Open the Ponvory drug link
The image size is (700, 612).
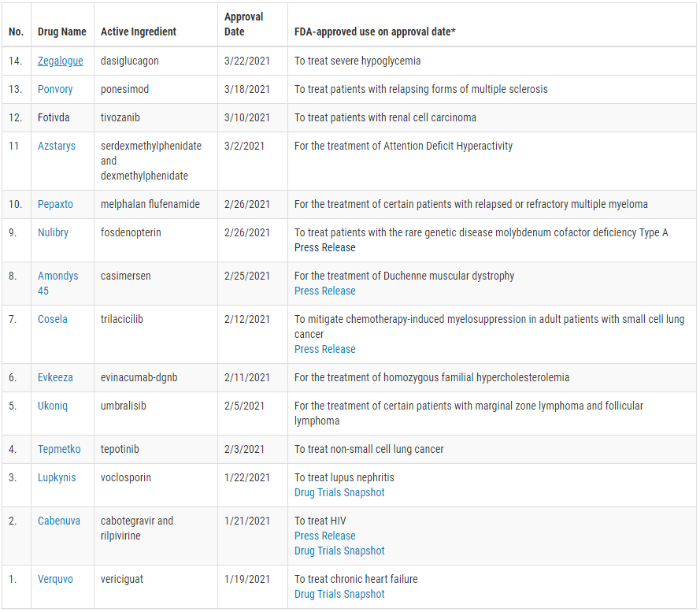tap(55, 89)
